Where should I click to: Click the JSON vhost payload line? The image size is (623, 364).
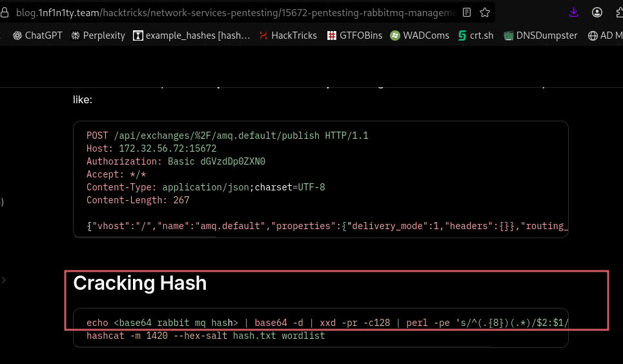pos(327,226)
